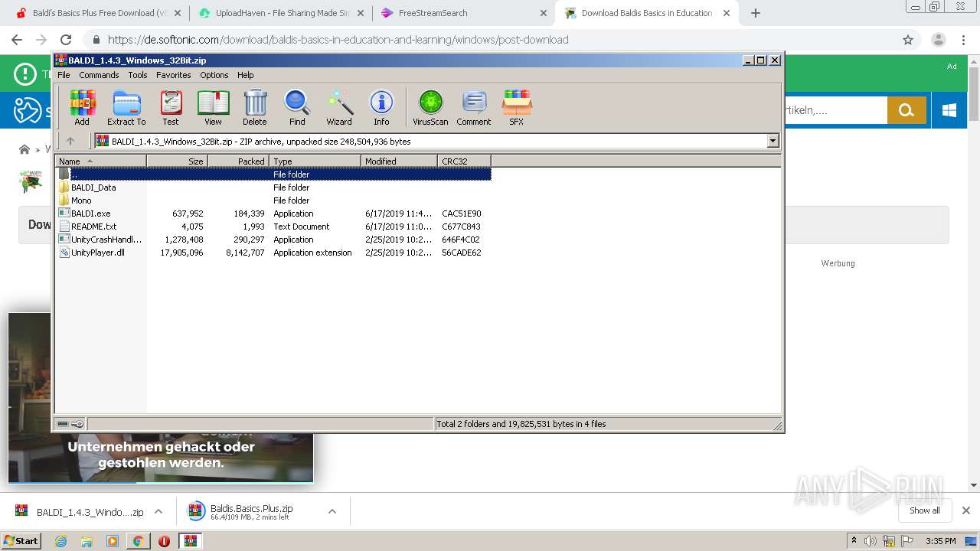
Task: Close the UploadHaven tab
Action: (361, 13)
